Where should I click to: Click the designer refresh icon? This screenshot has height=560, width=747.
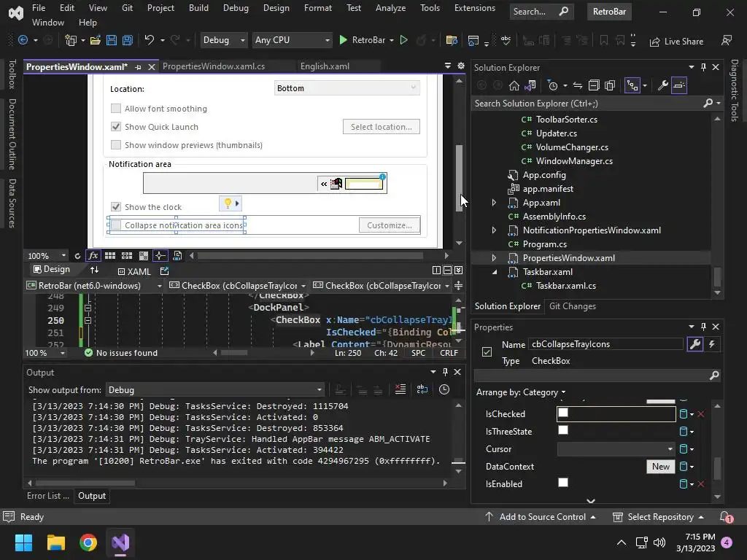[x=77, y=256]
